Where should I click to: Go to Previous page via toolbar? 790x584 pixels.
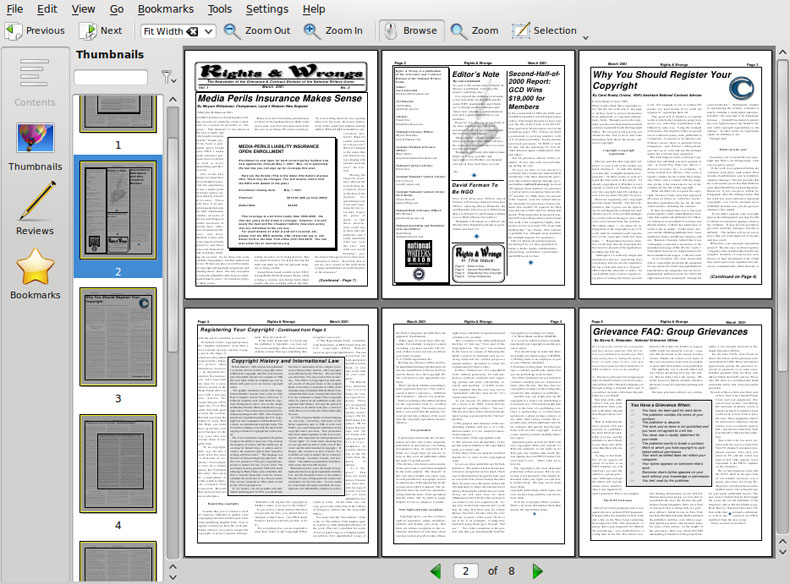tap(35, 31)
